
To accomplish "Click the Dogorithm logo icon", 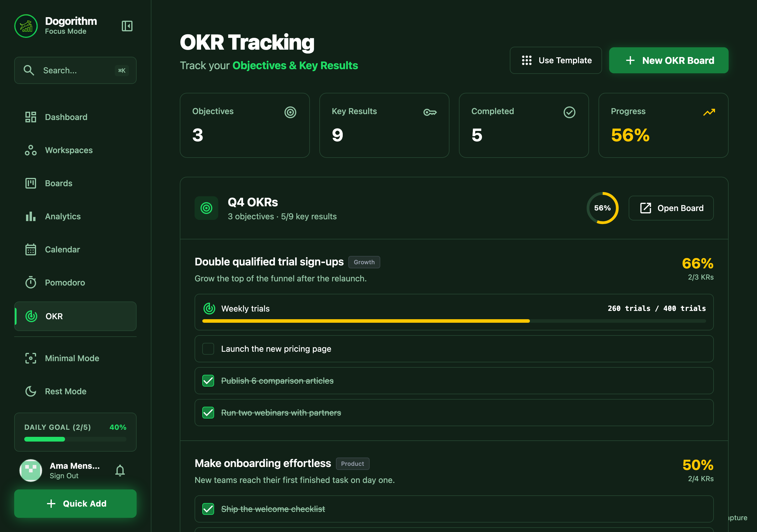I will coord(26,26).
